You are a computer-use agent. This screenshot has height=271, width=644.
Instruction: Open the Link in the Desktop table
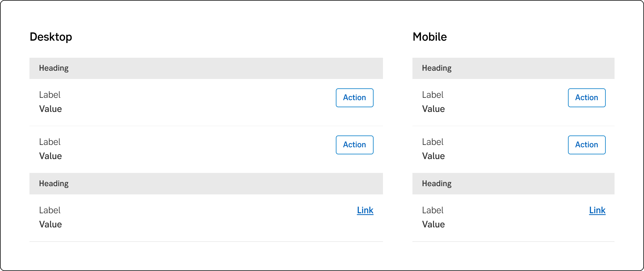tap(365, 210)
